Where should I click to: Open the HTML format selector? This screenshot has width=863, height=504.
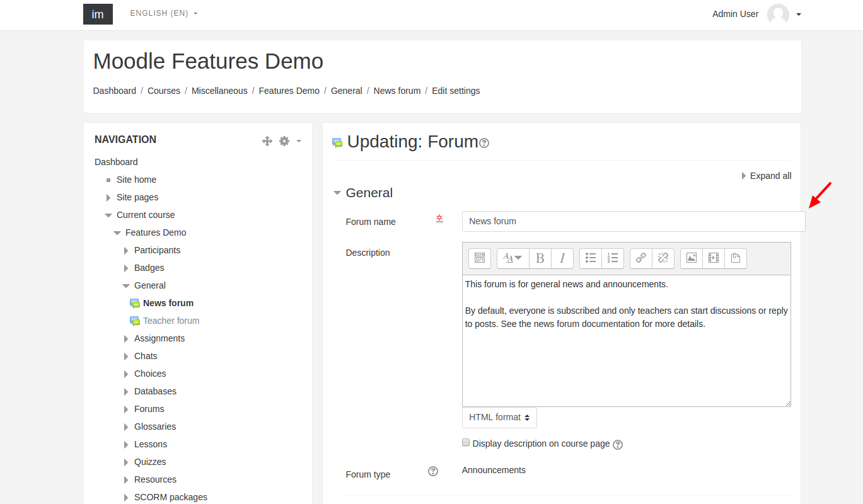499,417
